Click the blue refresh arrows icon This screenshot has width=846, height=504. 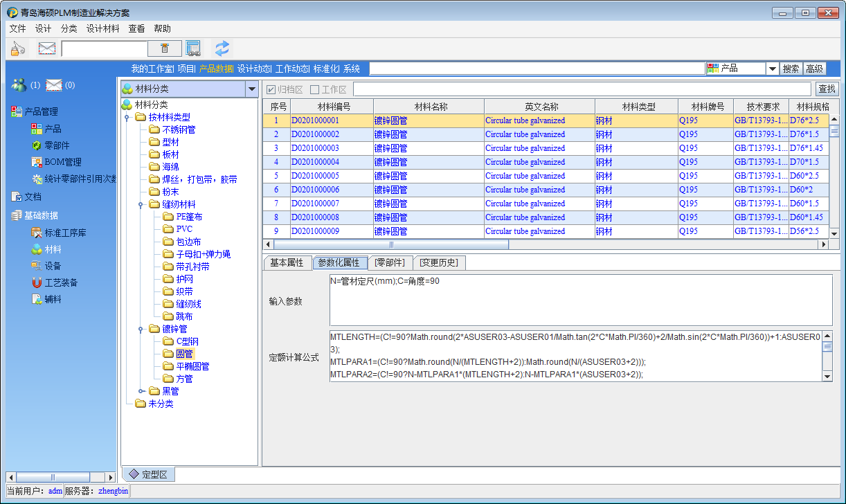click(x=222, y=48)
